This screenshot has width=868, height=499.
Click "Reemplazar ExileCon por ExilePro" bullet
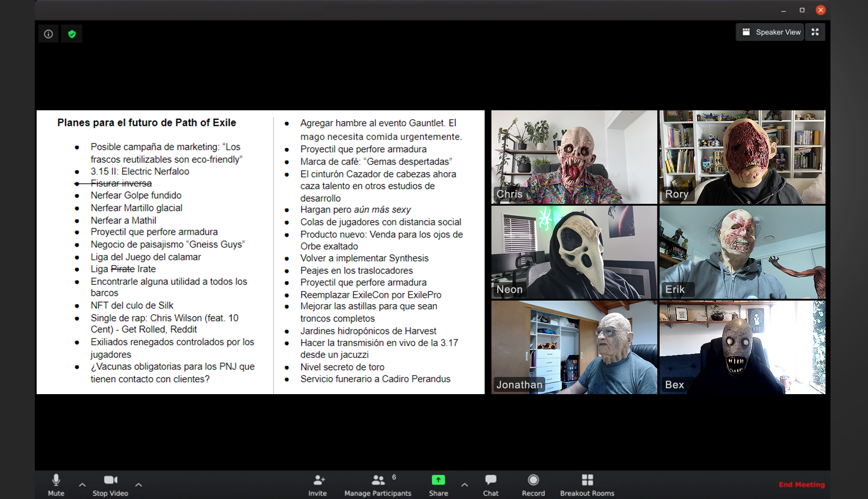[371, 295]
